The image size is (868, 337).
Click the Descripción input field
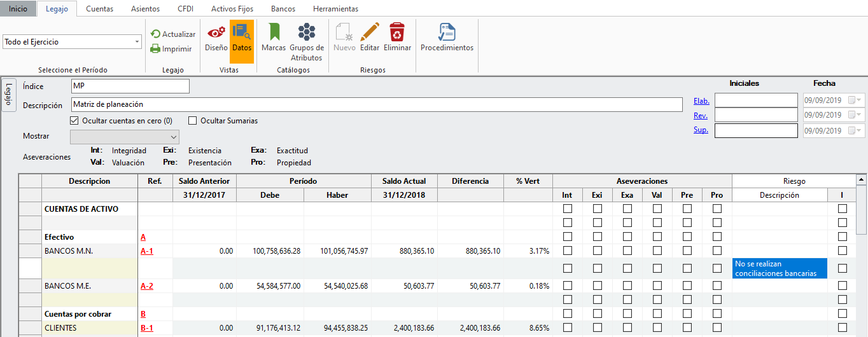tap(376, 104)
